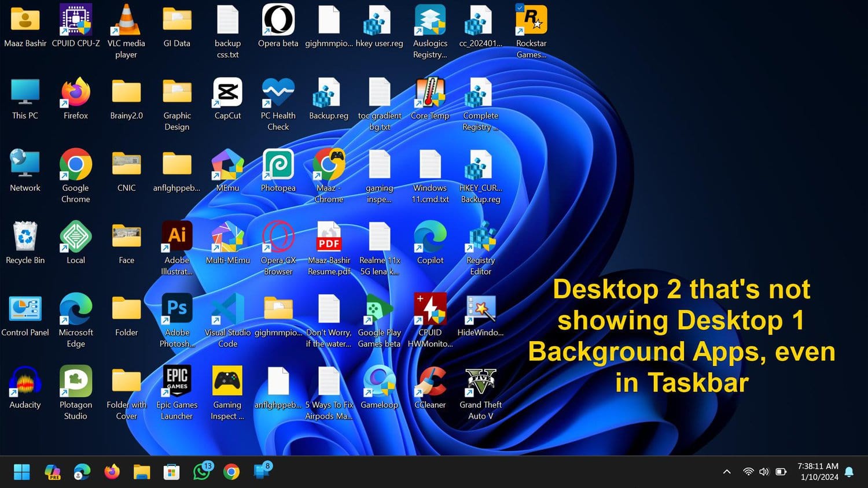Open WhatsApp from the taskbar

pos(201,471)
